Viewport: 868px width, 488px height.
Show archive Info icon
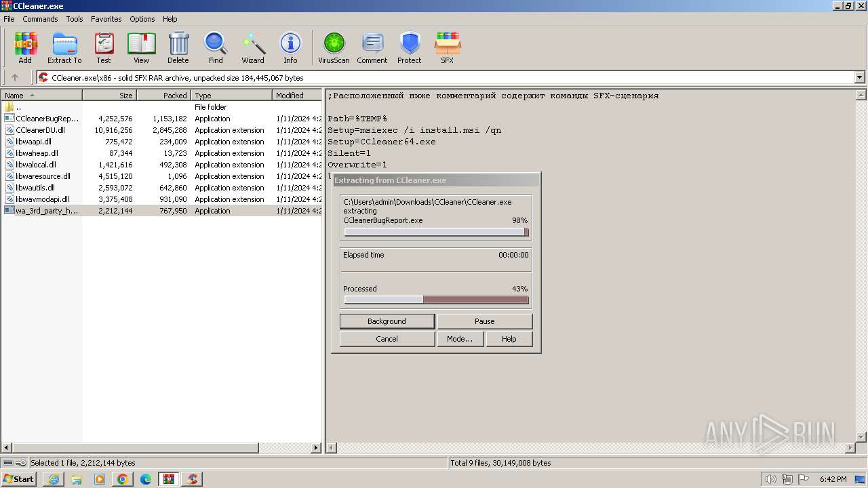pyautogui.click(x=290, y=47)
